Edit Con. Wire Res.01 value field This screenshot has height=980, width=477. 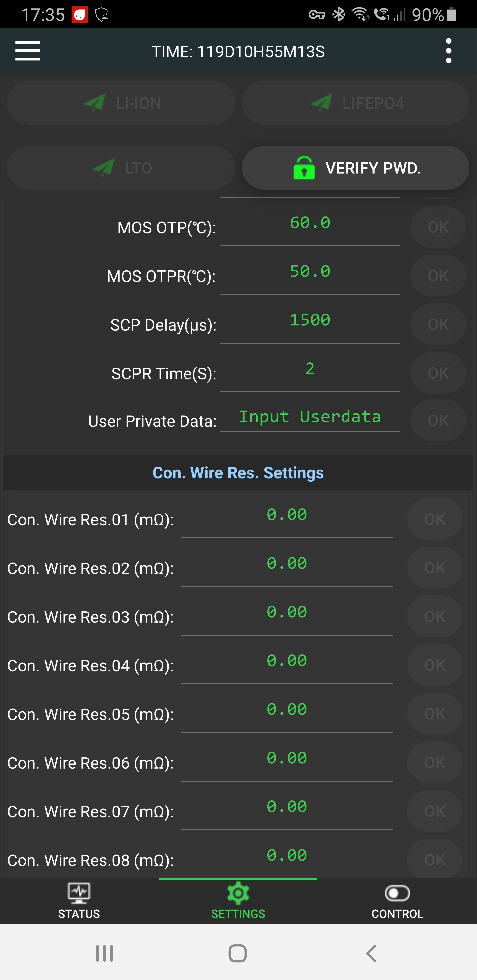(x=287, y=515)
